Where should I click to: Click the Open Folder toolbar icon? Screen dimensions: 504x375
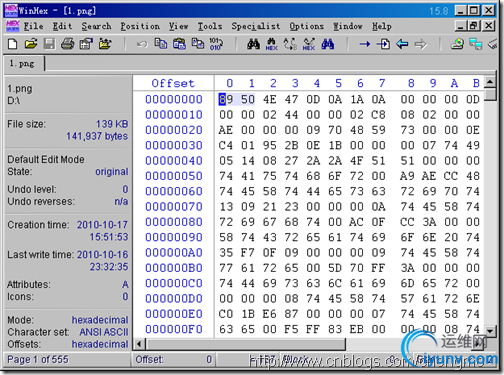point(105,44)
